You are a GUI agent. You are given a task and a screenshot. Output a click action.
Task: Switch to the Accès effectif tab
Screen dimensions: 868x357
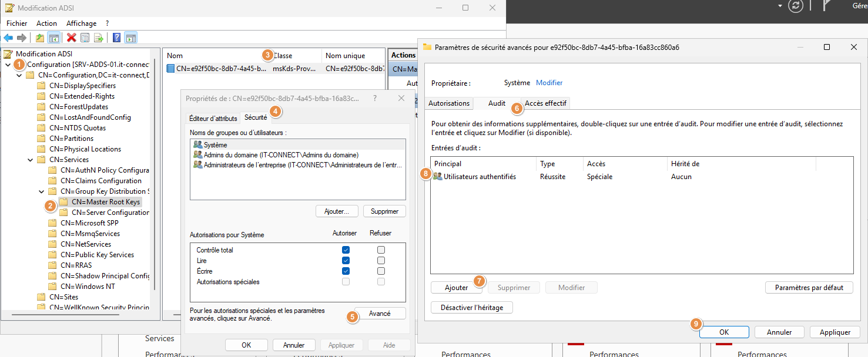click(x=545, y=103)
